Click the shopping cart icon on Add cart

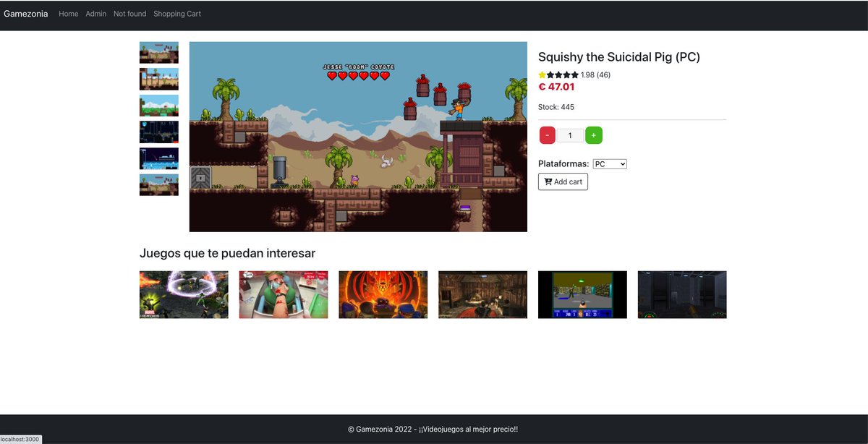(x=548, y=182)
